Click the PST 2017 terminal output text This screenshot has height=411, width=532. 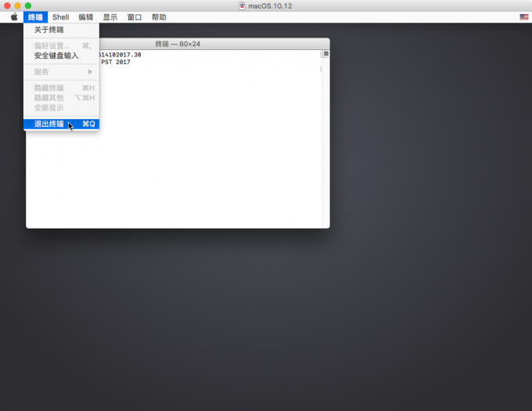115,62
